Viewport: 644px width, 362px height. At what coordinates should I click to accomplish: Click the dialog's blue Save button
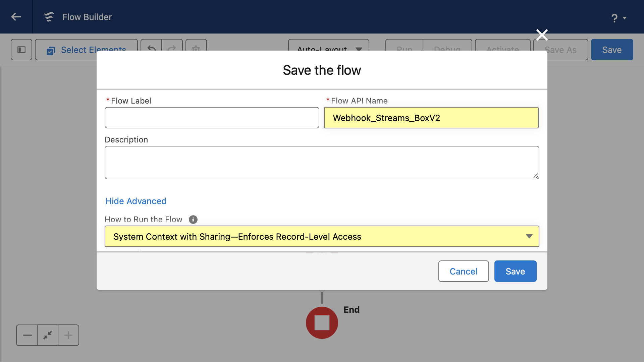[x=516, y=271]
